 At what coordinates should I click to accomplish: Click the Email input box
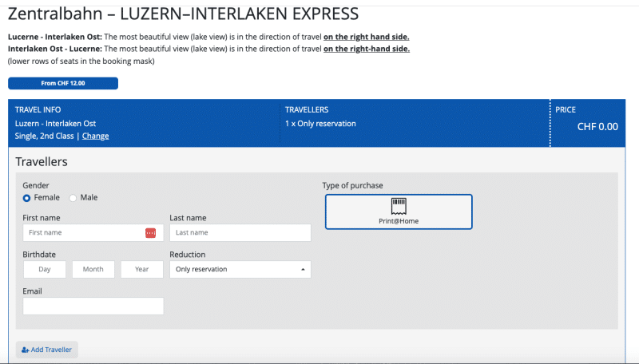point(93,307)
